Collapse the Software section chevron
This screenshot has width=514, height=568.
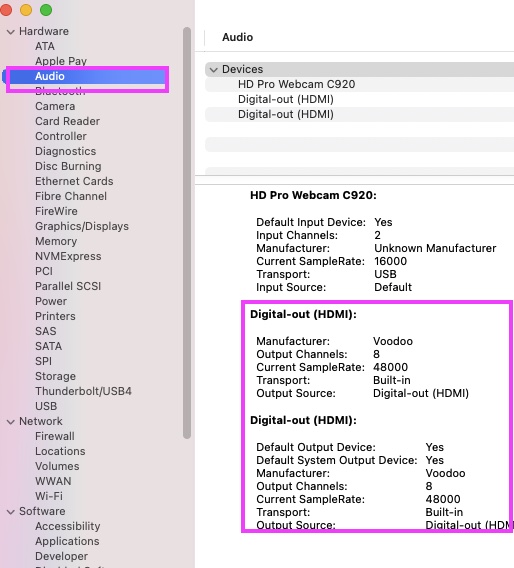(x=11, y=511)
